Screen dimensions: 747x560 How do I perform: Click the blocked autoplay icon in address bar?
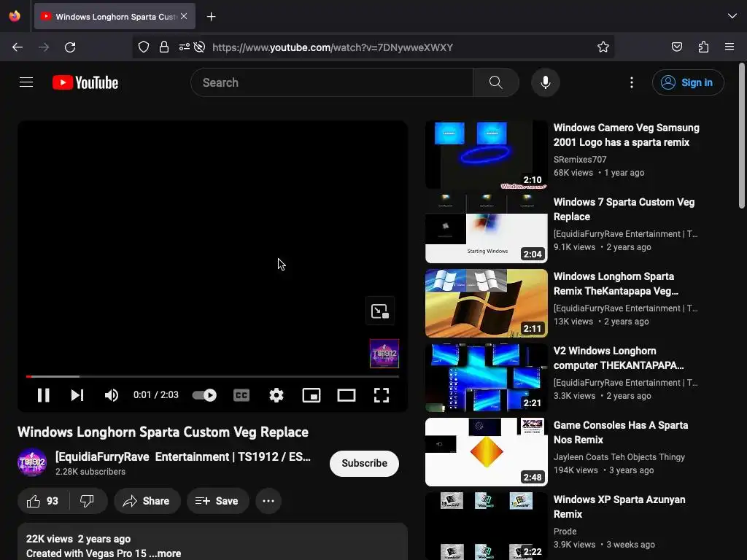(200, 47)
